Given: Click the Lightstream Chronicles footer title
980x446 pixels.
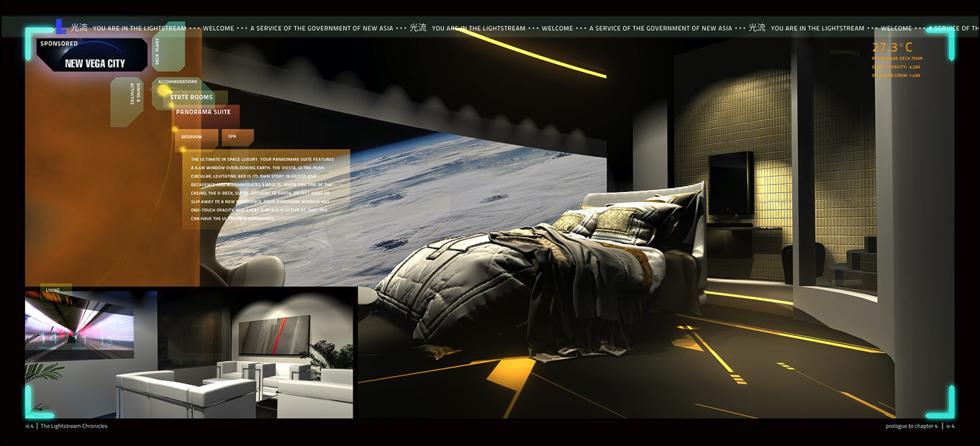Looking at the screenshot, I should pos(73,426).
